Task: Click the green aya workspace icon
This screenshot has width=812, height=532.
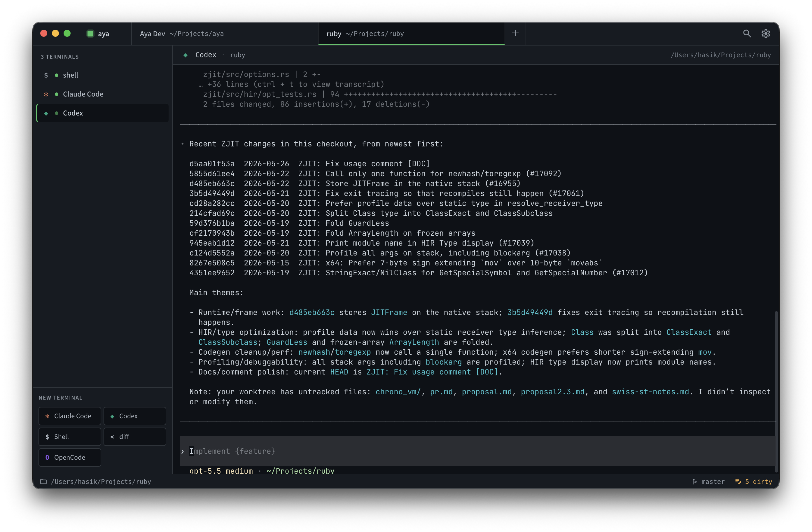Action: pos(90,34)
